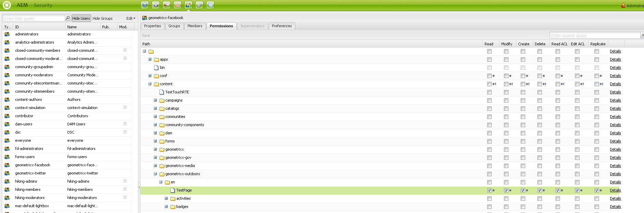Click the apps folder icon
The width and height of the screenshot is (644, 213).
[x=156, y=60]
